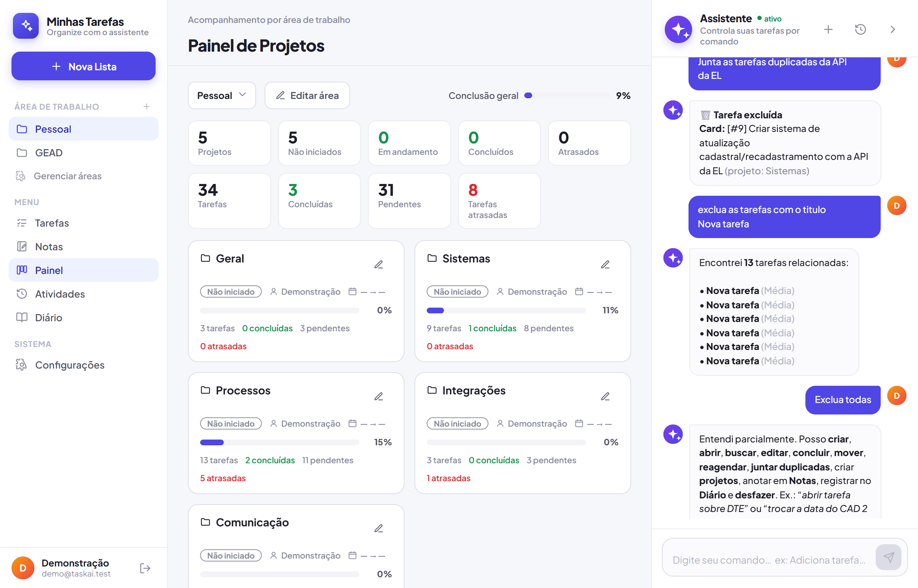Click the Sistemas project title
Screen dimensions: 918x588
(x=466, y=259)
